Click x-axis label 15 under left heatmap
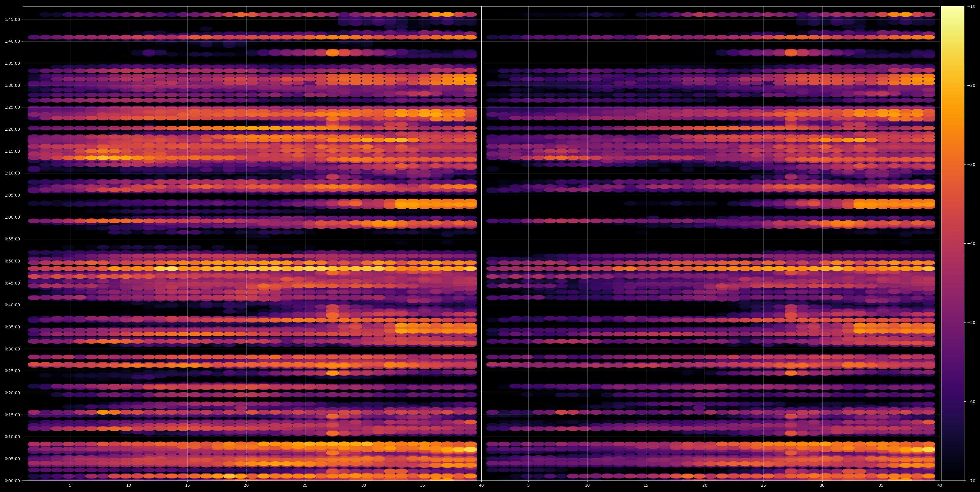 tap(187, 486)
